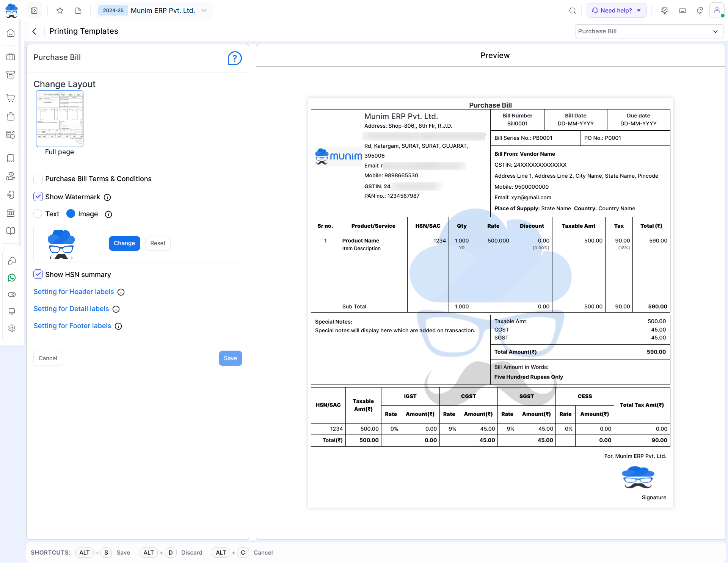Open the WhatsApp icon in sidebar
This screenshot has width=728, height=563.
tap(12, 278)
